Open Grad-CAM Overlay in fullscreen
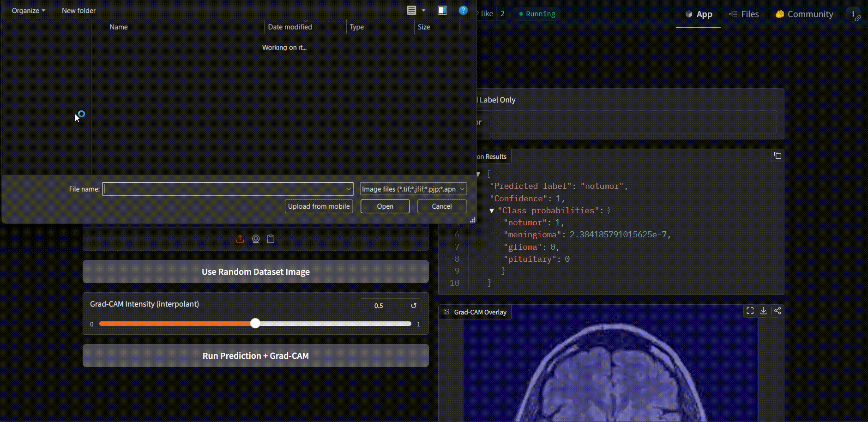Screen dimensions: 868x422 point(750,311)
